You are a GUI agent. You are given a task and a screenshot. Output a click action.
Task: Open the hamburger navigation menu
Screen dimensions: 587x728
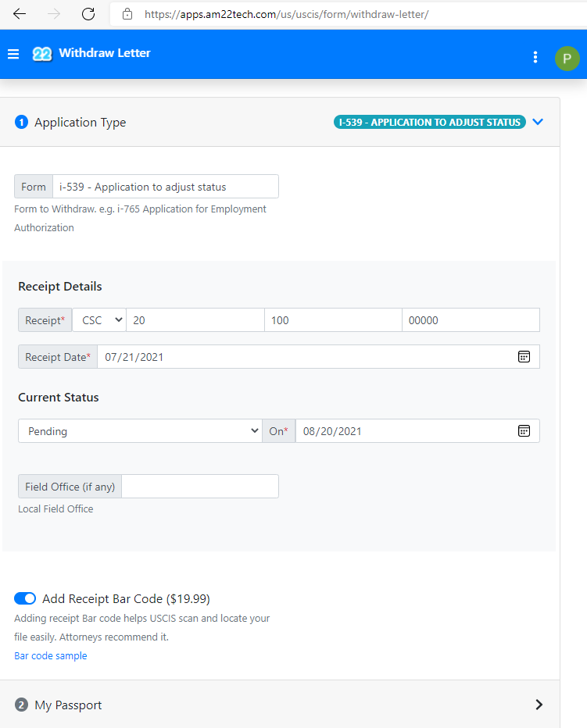click(13, 54)
